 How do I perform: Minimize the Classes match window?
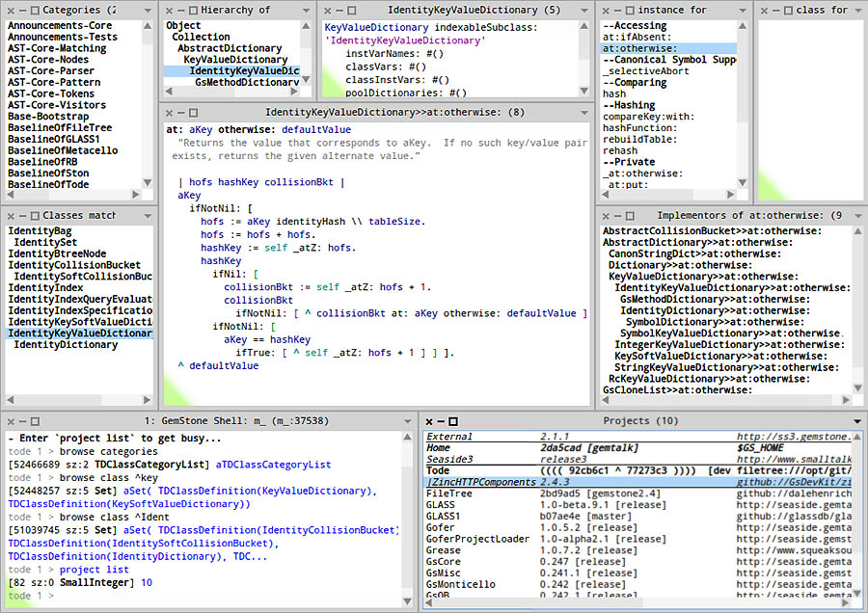coord(23,216)
